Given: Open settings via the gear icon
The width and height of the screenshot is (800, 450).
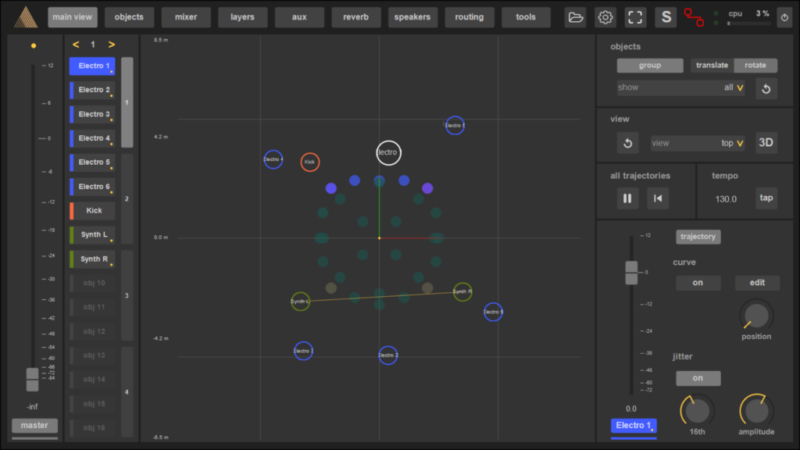Looking at the screenshot, I should pos(605,17).
